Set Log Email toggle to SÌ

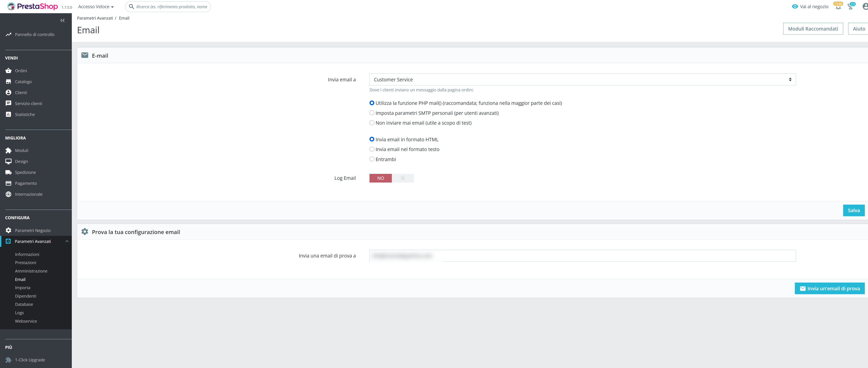point(403,178)
